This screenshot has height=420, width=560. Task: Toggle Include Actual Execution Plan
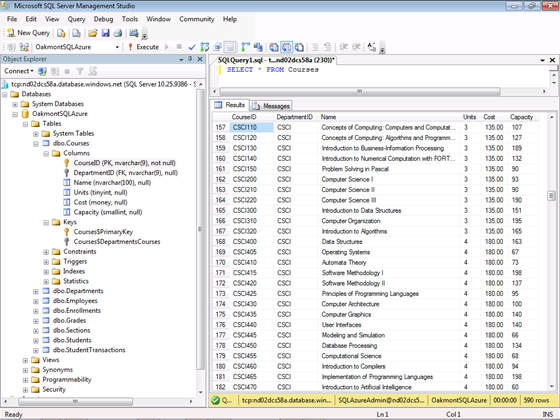tap(245, 47)
